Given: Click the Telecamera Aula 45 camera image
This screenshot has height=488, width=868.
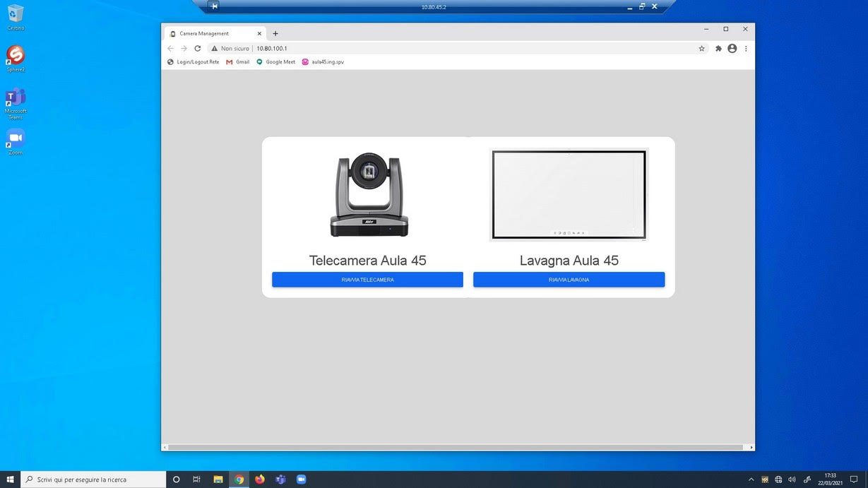Looking at the screenshot, I should pyautogui.click(x=369, y=195).
